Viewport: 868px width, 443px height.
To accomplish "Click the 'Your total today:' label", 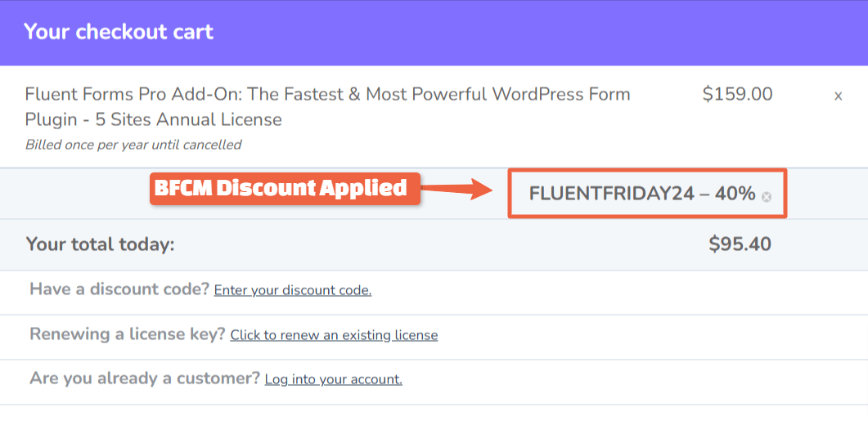I will click(x=100, y=244).
